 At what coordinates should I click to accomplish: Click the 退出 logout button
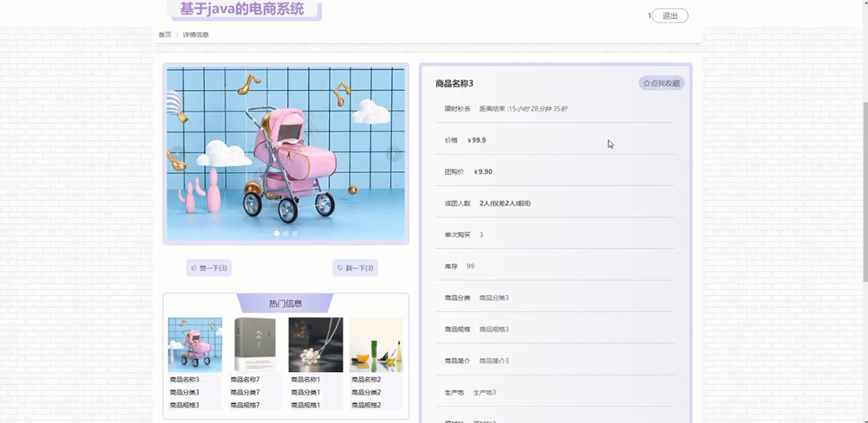670,16
